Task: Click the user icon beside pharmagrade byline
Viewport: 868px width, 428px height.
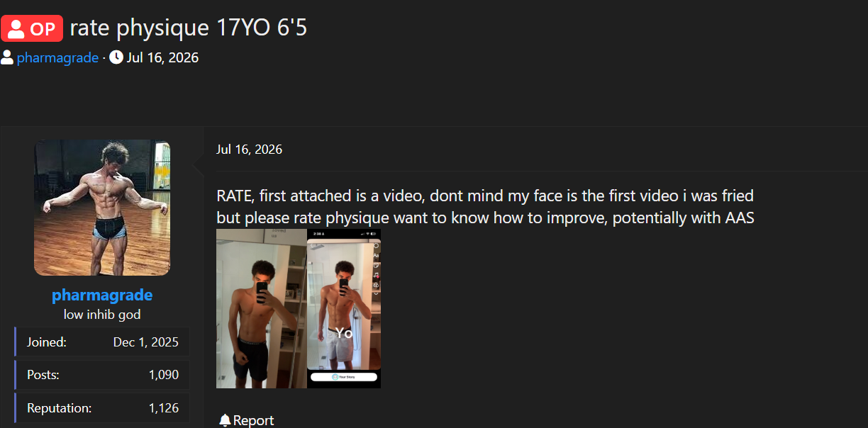Action: tap(7, 57)
